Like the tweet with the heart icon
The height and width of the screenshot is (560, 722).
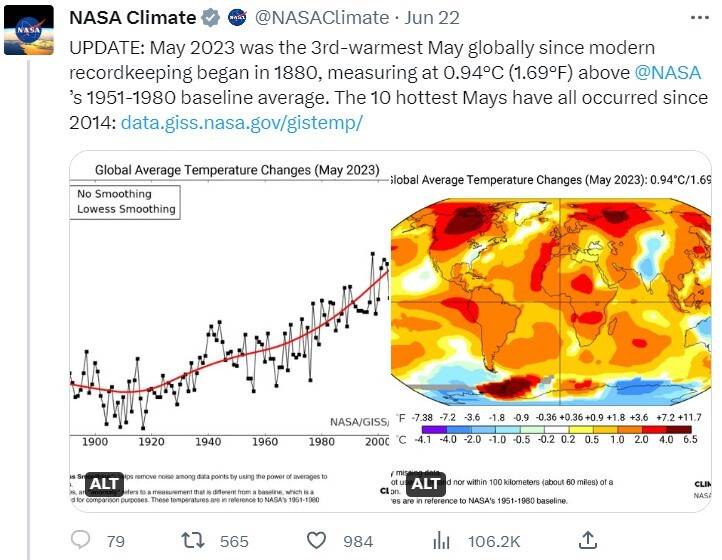[x=317, y=541]
